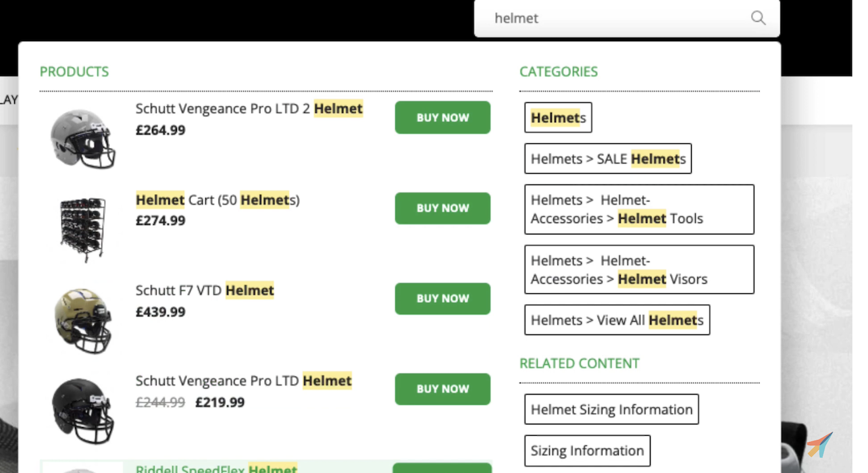868x473 pixels.
Task: Open the Helmet Visors category
Action: [639, 270]
